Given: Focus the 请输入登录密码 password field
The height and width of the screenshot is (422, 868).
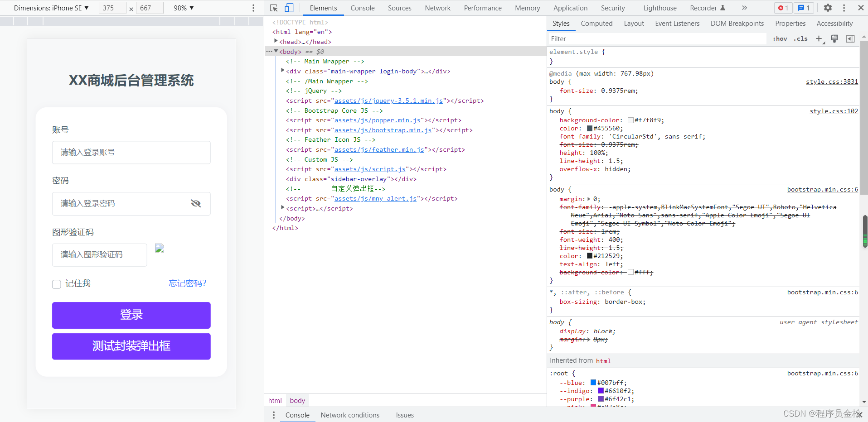Looking at the screenshot, I should [131, 204].
